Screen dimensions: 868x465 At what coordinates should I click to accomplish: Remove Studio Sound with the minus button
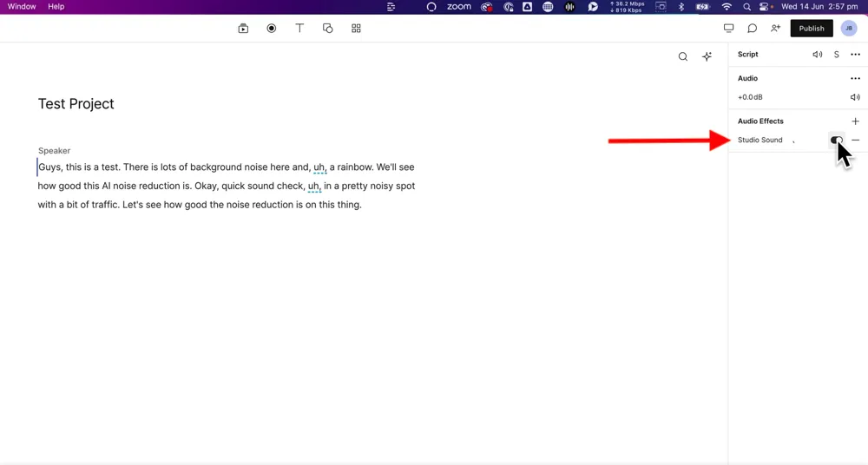tap(855, 140)
